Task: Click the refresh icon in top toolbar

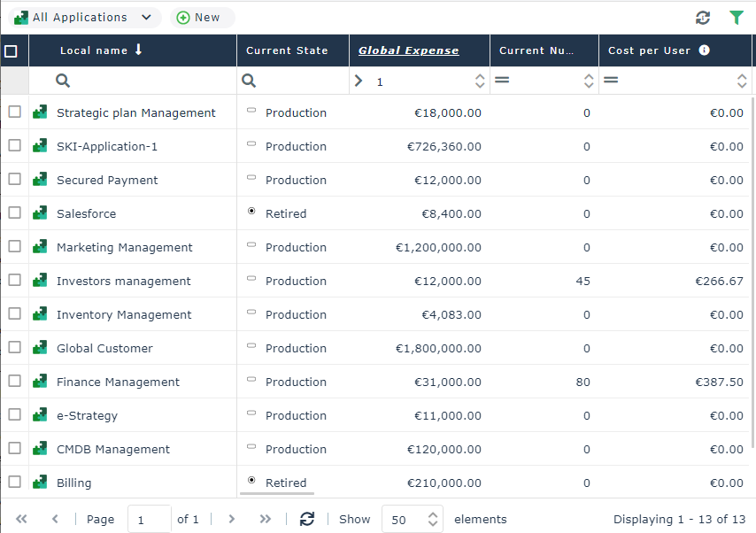Action: [703, 18]
